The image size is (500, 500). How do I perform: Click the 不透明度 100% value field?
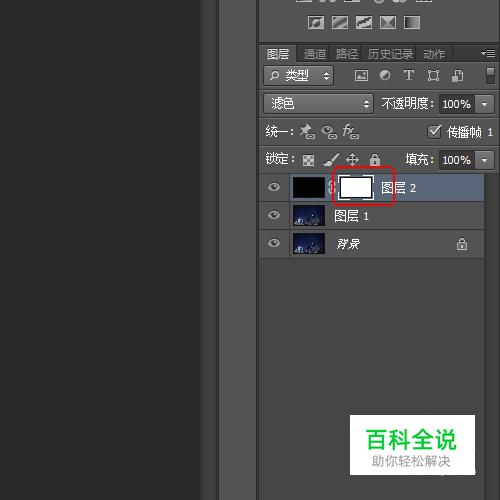point(457,104)
